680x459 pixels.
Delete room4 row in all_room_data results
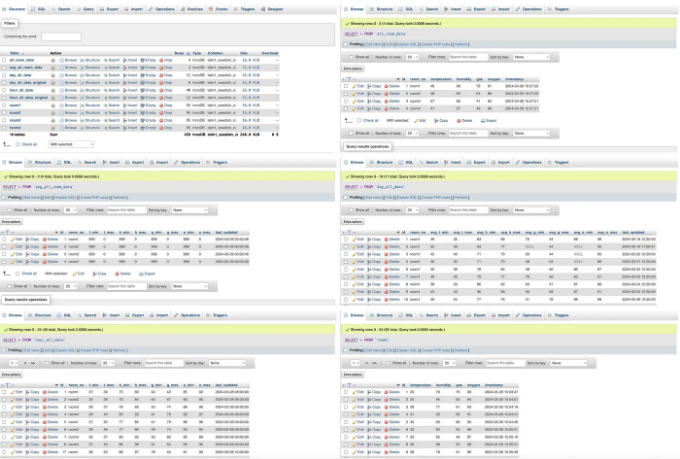point(392,109)
